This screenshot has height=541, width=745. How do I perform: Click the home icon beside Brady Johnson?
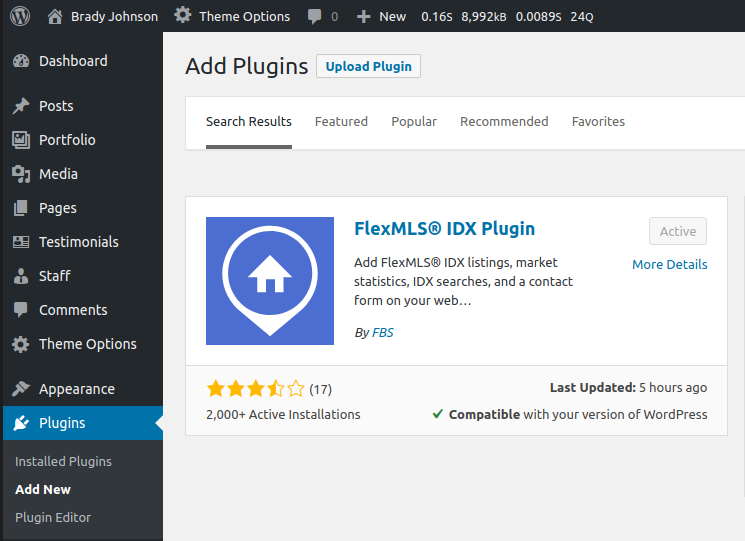[55, 17]
